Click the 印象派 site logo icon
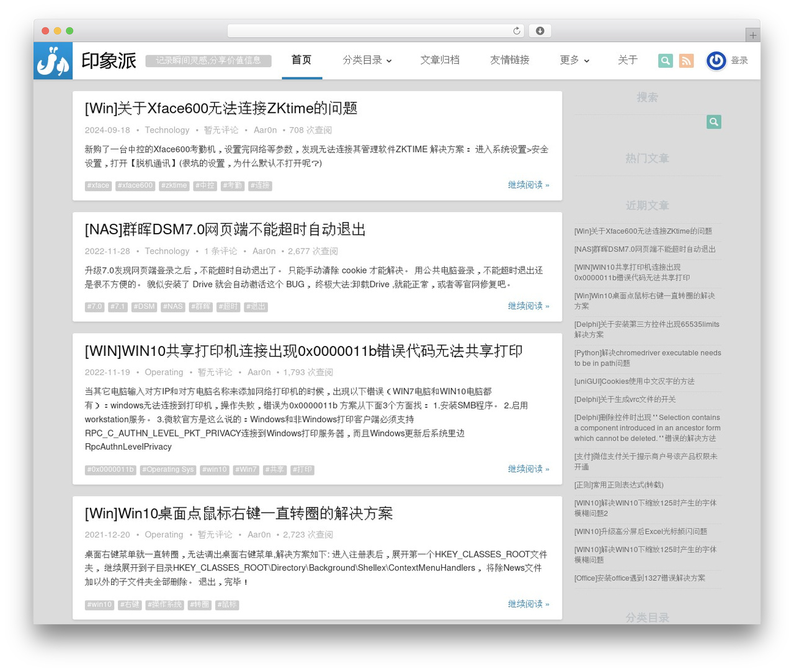Viewport: 794px width, 672px height. (53, 61)
